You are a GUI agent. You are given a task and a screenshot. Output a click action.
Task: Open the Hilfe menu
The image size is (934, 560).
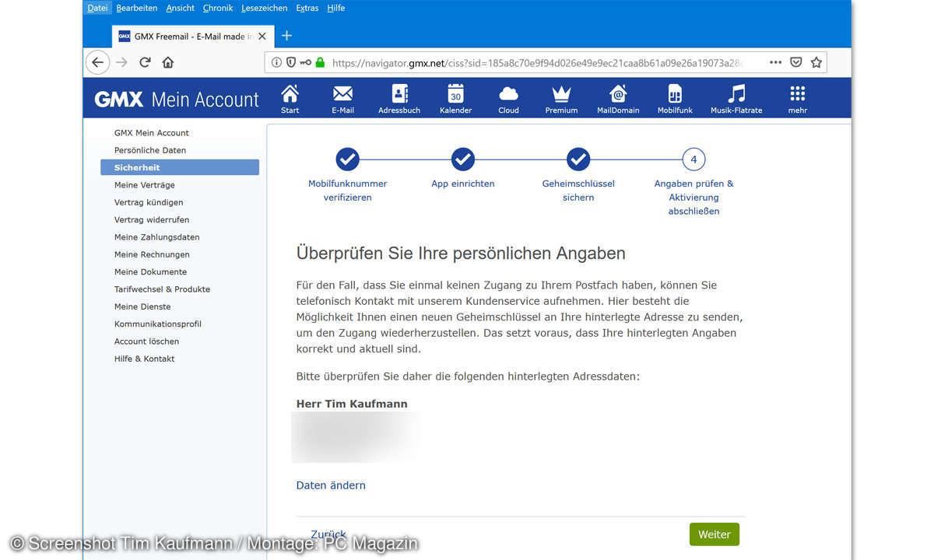pyautogui.click(x=336, y=8)
